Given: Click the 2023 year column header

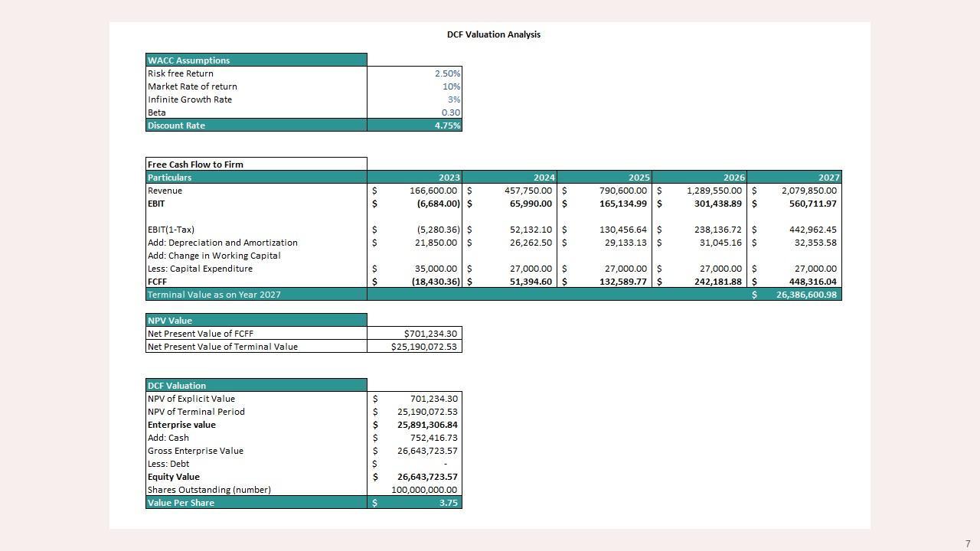Looking at the screenshot, I should 449,178.
